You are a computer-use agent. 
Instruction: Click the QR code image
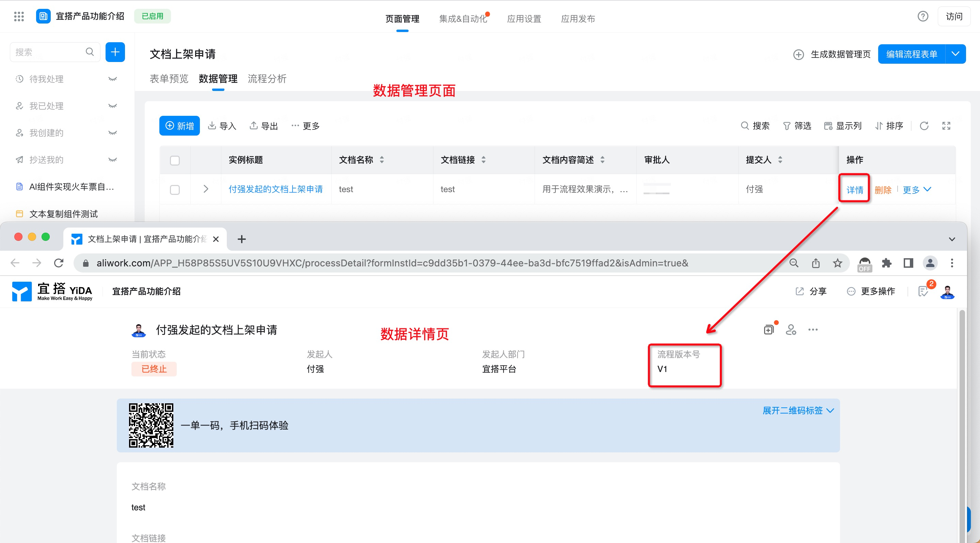pos(151,425)
